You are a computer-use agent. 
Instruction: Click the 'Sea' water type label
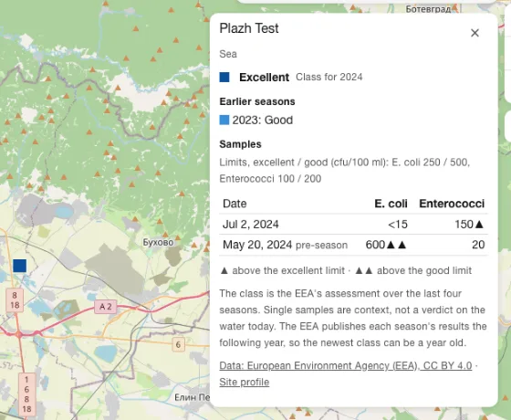point(228,54)
